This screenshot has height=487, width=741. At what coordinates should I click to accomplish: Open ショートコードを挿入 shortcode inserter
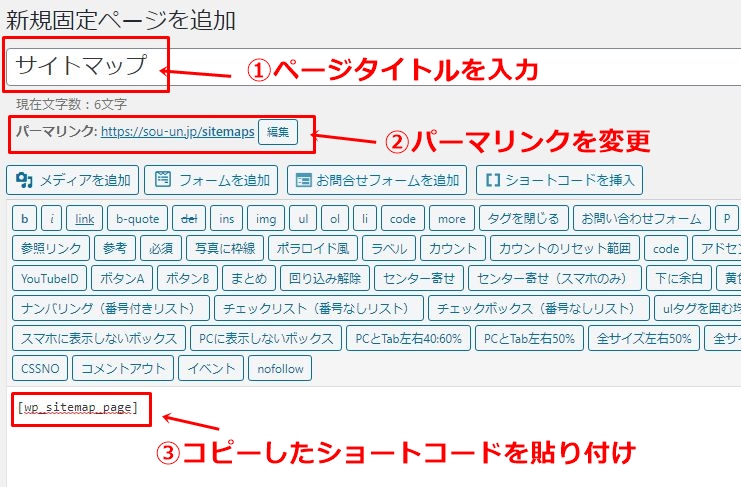coord(560,180)
